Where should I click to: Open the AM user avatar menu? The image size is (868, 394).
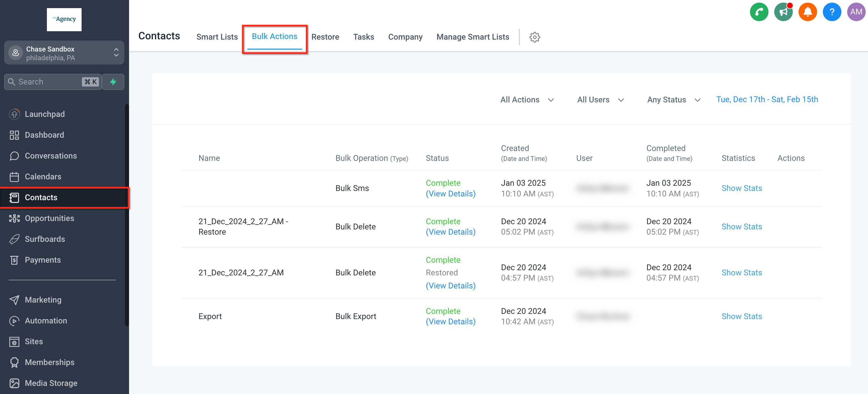[856, 12]
